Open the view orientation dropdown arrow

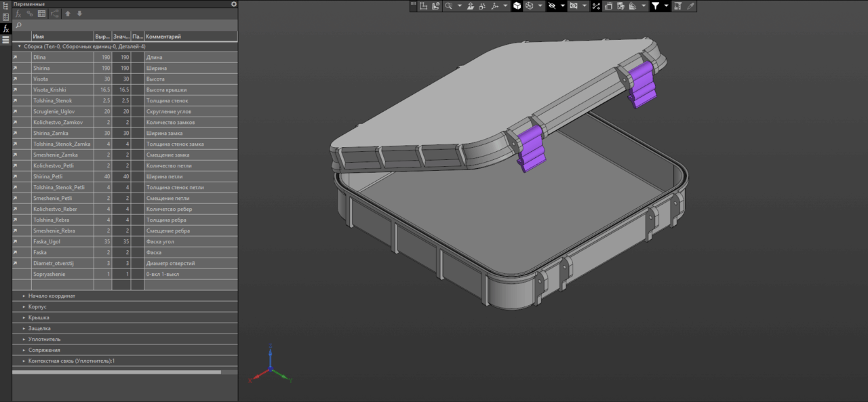505,6
